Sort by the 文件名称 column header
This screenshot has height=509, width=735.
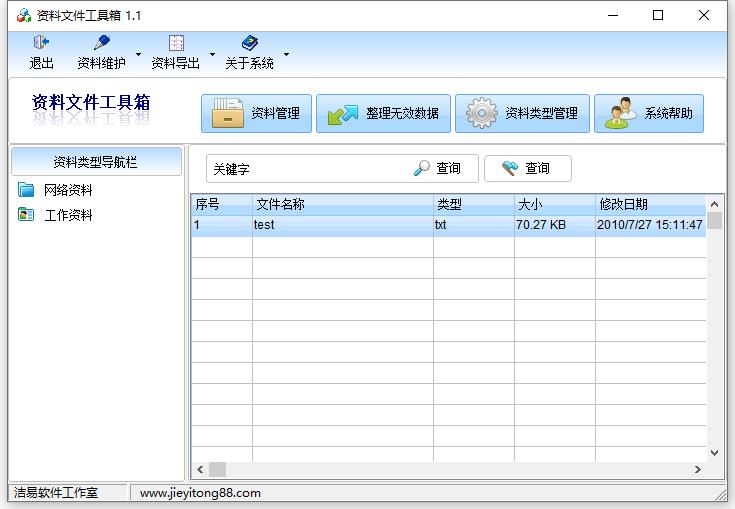coord(342,204)
